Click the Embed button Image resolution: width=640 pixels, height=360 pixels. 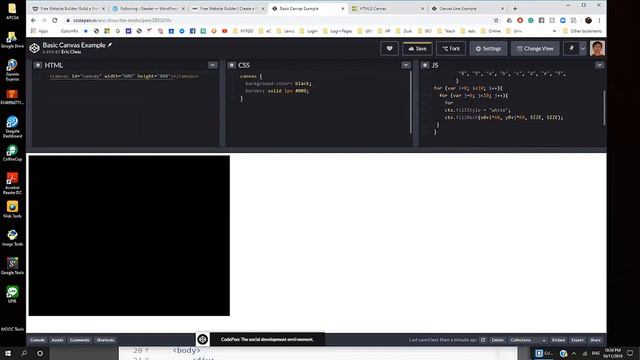pos(558,340)
